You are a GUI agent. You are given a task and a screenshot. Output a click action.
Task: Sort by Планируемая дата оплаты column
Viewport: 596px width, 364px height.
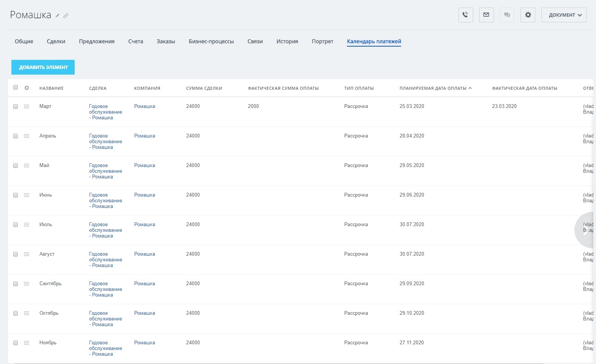(433, 88)
